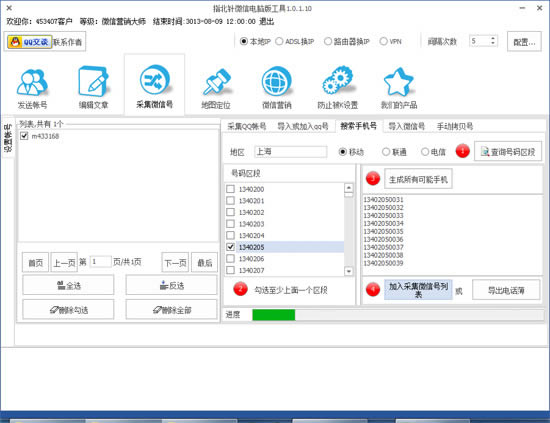Open the 地图定位 pushpin icon
This screenshot has height=423, width=550.
click(216, 82)
